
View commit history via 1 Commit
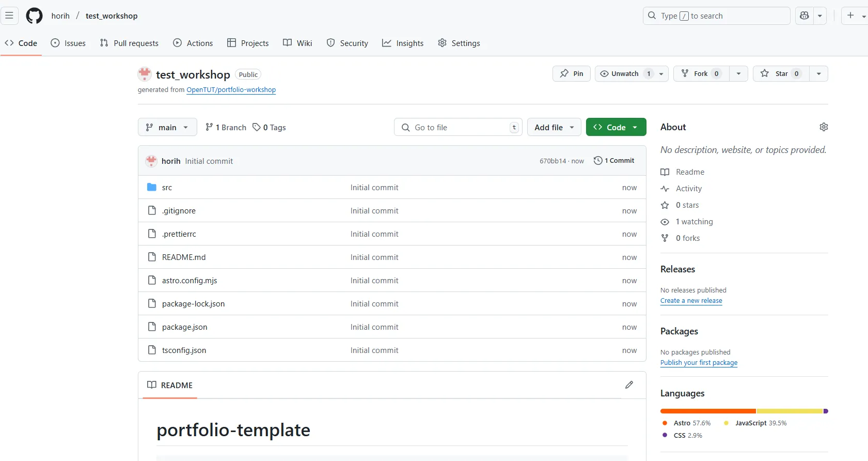(614, 161)
